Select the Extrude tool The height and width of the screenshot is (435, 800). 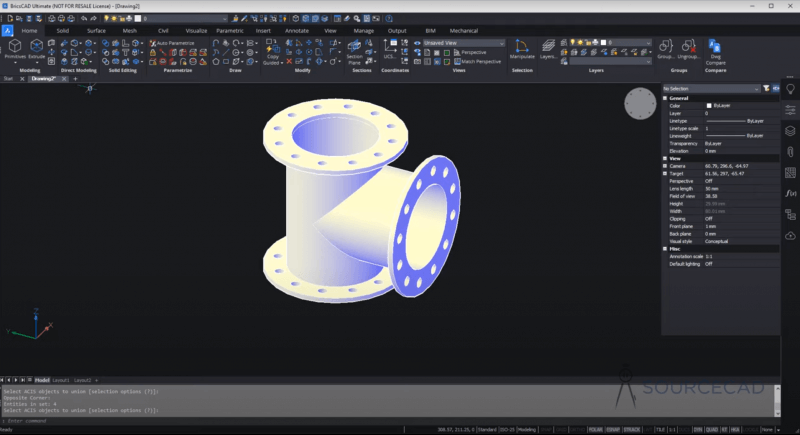tap(36, 50)
